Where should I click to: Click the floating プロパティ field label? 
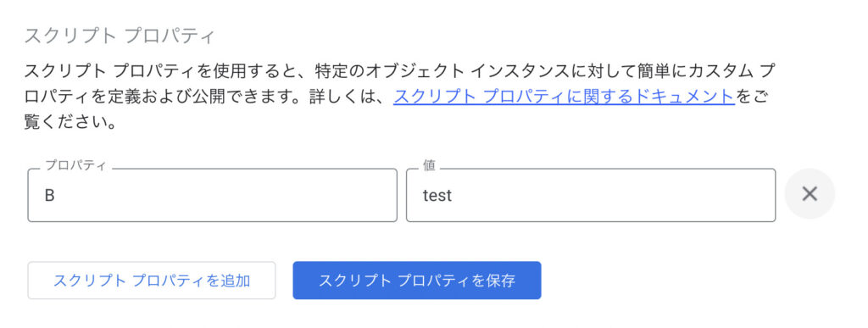click(x=75, y=165)
